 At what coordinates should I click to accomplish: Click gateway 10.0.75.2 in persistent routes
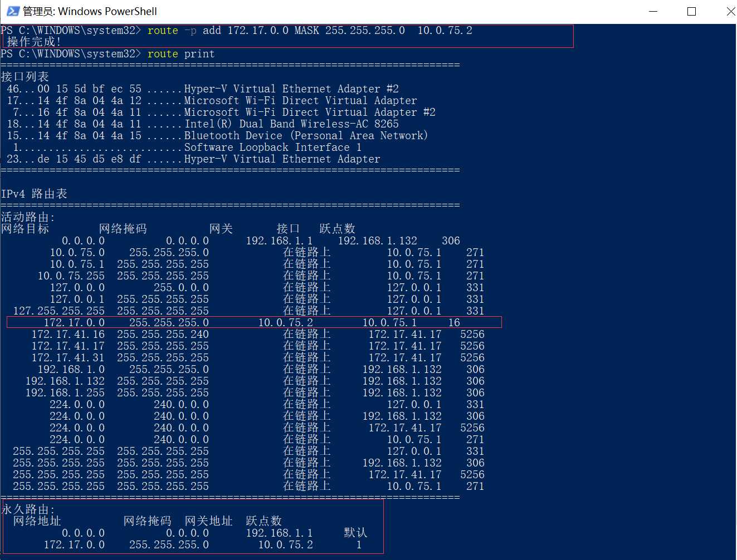(x=285, y=545)
